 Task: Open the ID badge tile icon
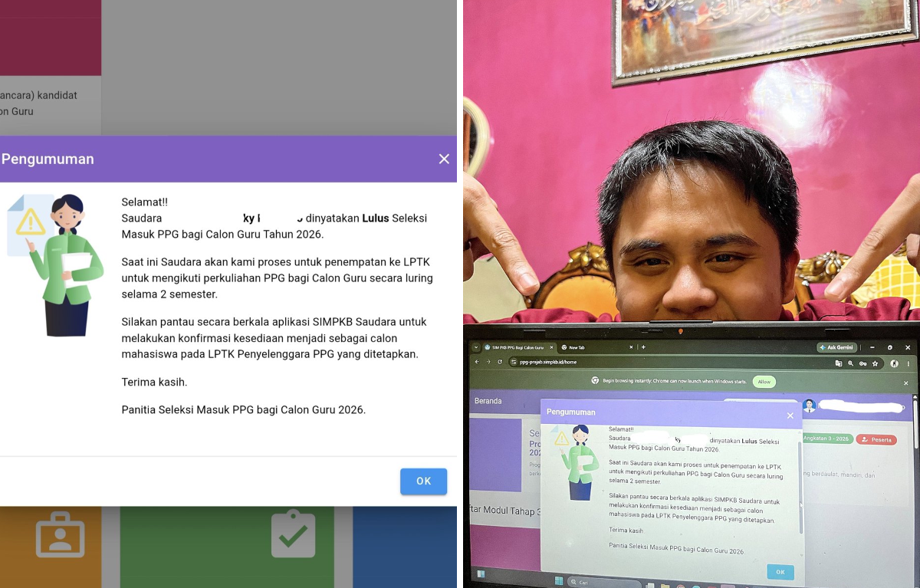click(60, 536)
